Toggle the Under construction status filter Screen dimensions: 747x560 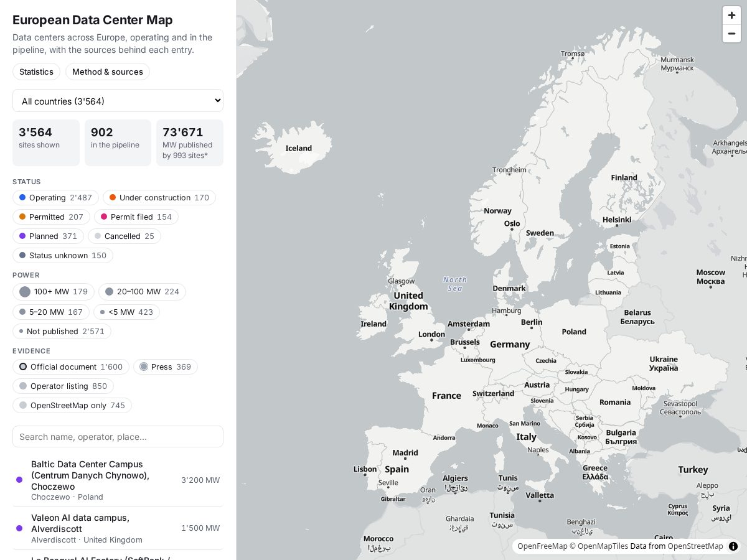[159, 198]
